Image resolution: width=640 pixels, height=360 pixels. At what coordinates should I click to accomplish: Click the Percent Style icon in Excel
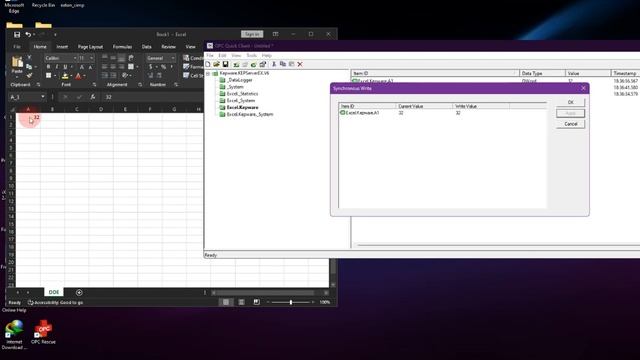pyautogui.click(x=163, y=67)
